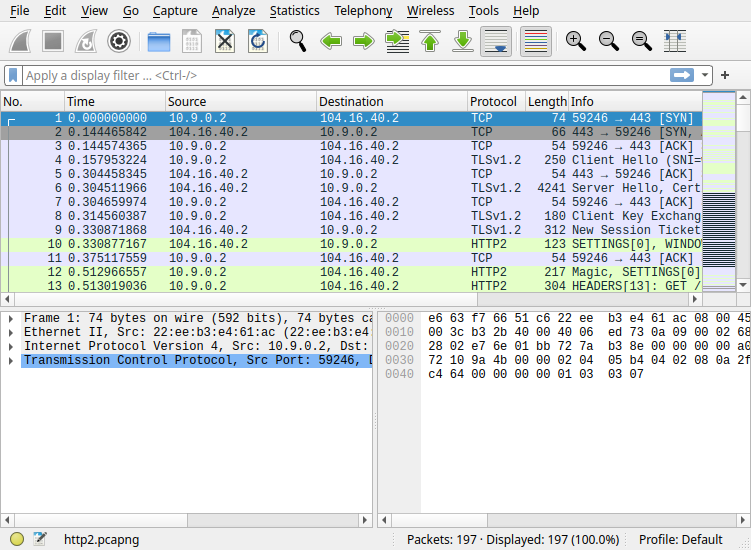The width and height of the screenshot is (751, 550).
Task: Expand Internet Protocol Version 4 node
Action: tap(11, 346)
